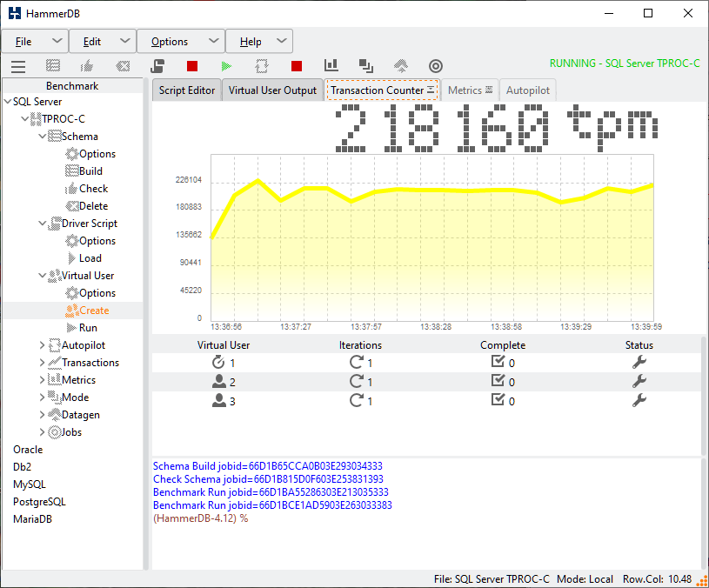Collapse the SQL Server tree node

(x=8, y=102)
